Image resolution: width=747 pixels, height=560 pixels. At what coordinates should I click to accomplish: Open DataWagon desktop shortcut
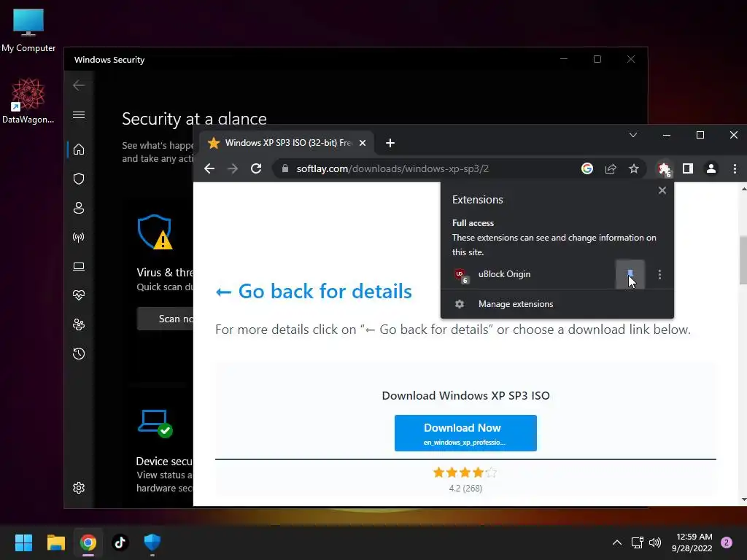tap(28, 101)
